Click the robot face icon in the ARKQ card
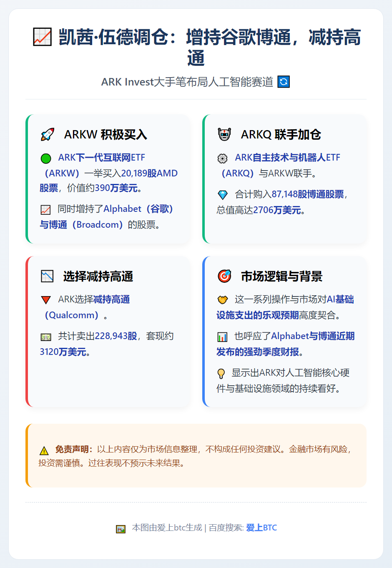392x568 pixels. point(224,135)
